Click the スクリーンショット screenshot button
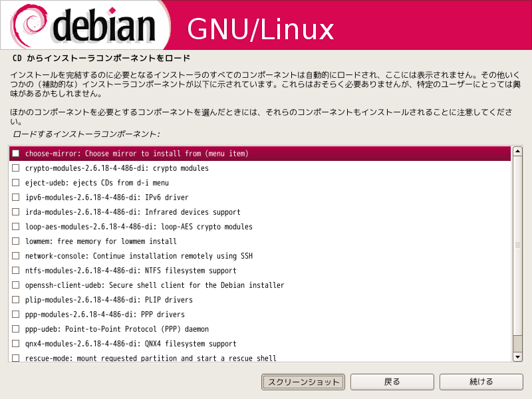The height and width of the screenshot is (399, 532). 303,382
